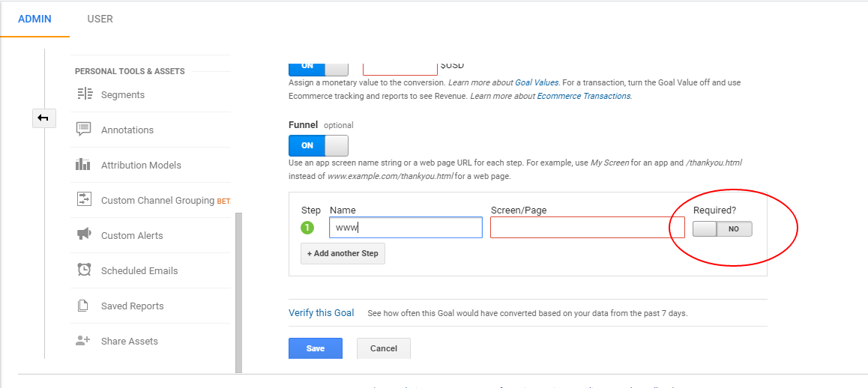Open the Verify this Goal link
Screen dimensions: 868x388
[321, 313]
